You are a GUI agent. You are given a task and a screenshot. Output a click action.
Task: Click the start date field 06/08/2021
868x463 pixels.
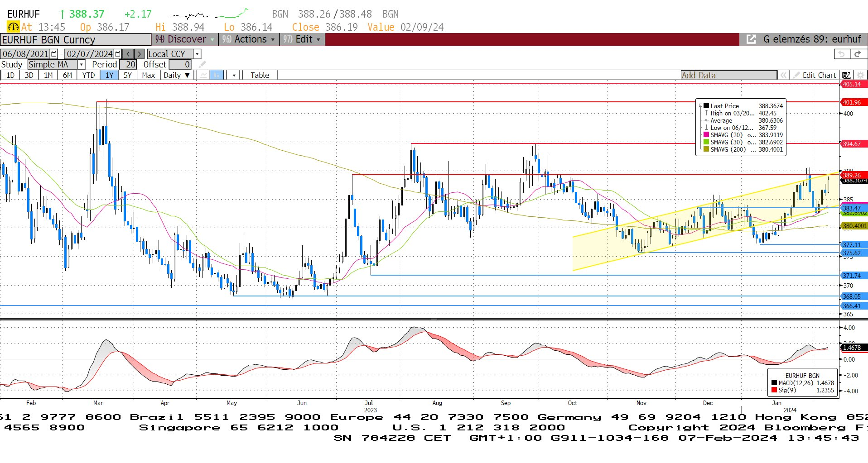click(x=26, y=54)
